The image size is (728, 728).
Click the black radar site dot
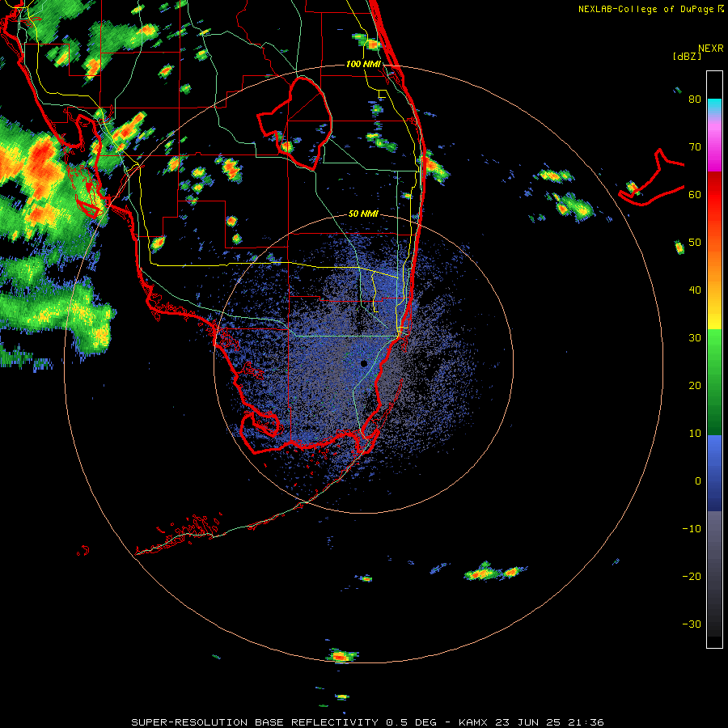pos(364,363)
